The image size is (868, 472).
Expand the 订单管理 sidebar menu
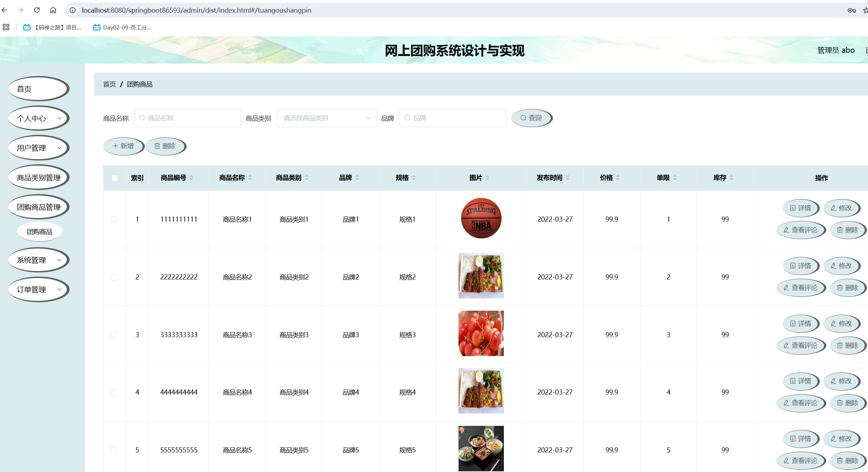pyautogui.click(x=38, y=290)
